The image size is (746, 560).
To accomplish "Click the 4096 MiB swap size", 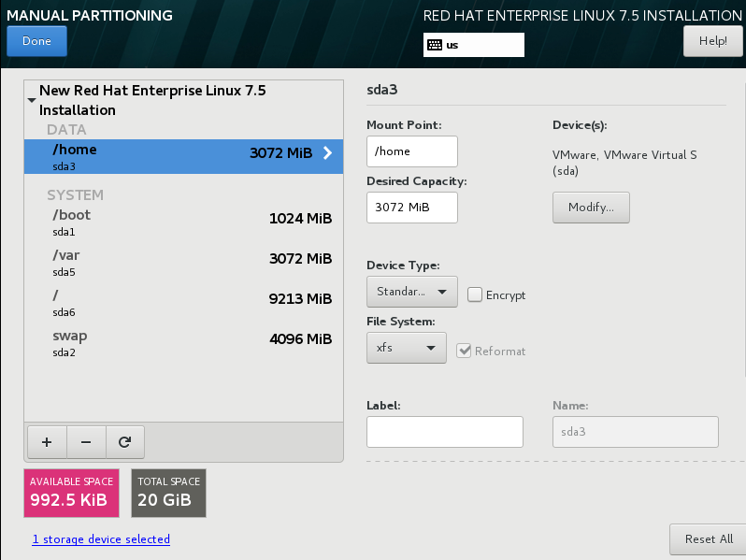I will (300, 339).
